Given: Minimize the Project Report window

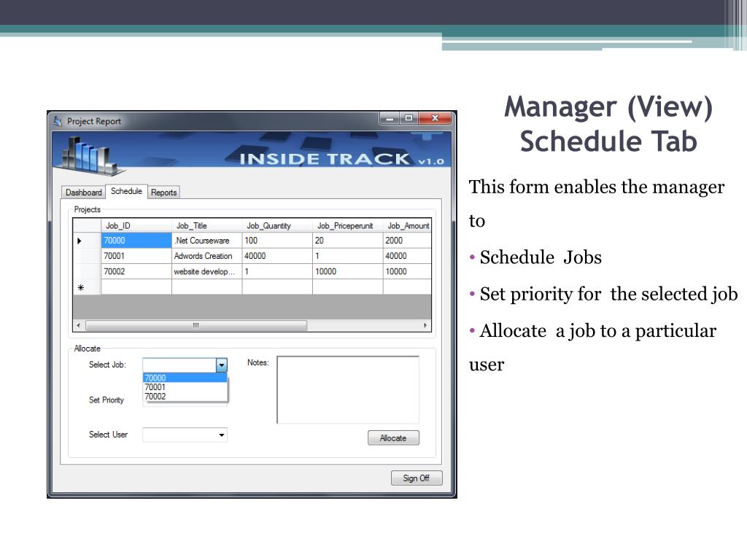Looking at the screenshot, I should (x=390, y=118).
